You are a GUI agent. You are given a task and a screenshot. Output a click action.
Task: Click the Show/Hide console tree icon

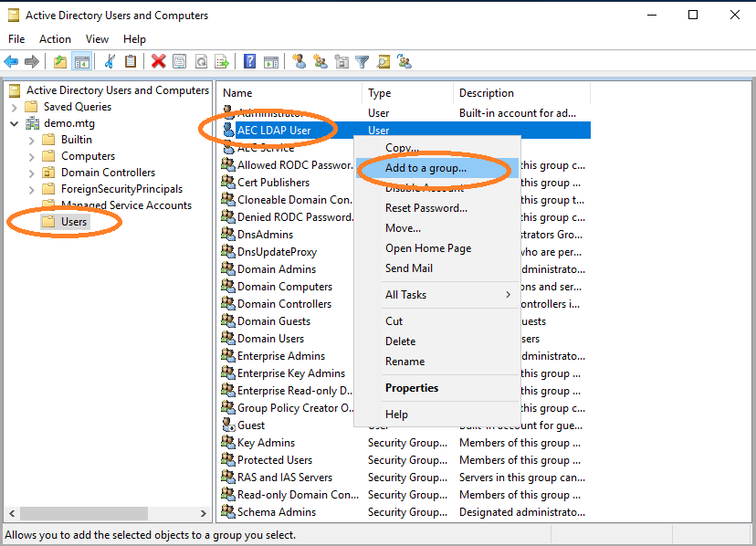point(82,61)
